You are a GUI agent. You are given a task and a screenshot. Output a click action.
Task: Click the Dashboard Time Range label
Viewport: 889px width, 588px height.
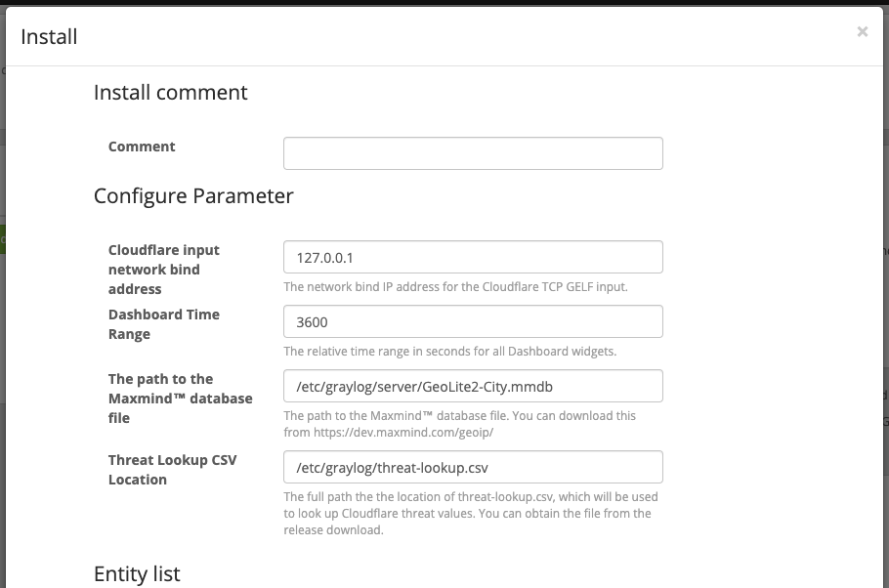[163, 323]
